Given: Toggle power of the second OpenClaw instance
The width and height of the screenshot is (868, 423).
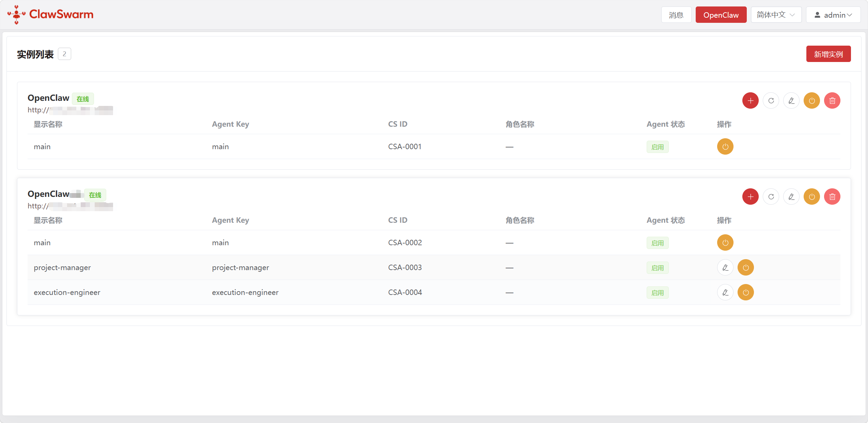Looking at the screenshot, I should click(x=811, y=197).
